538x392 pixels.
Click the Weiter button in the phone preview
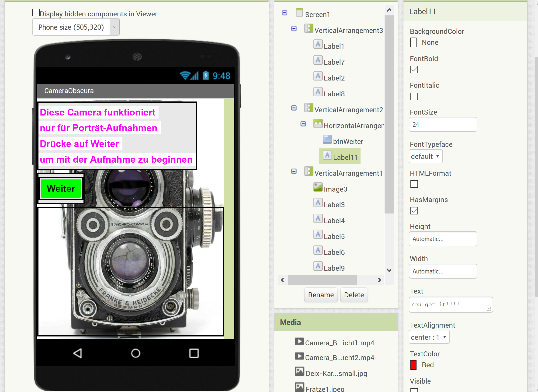coord(61,188)
